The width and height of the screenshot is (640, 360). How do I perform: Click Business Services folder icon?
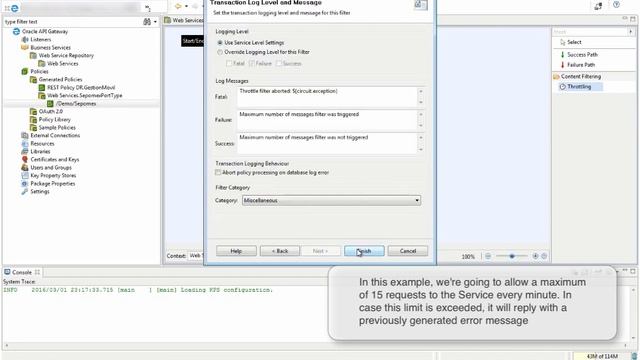point(24,47)
